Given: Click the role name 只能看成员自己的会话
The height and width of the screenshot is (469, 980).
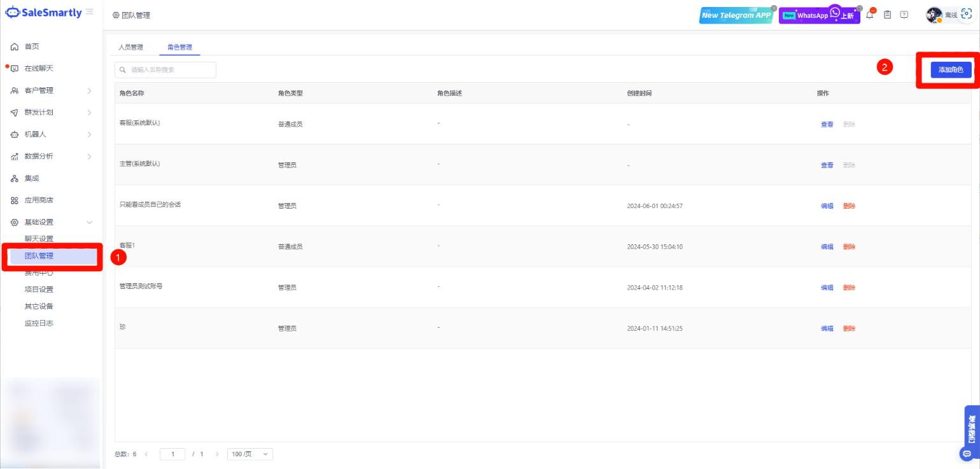Looking at the screenshot, I should (150, 204).
